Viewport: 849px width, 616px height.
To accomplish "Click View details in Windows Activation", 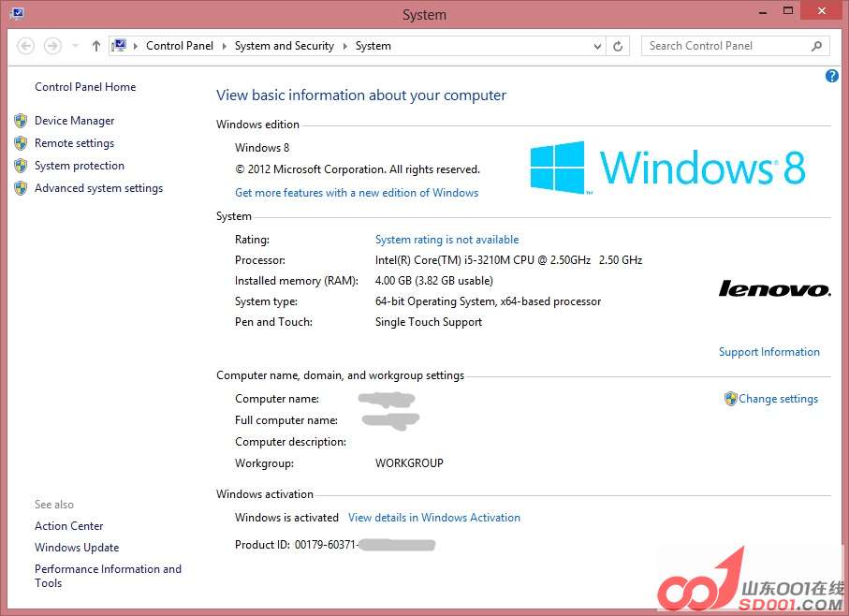I will [x=433, y=518].
